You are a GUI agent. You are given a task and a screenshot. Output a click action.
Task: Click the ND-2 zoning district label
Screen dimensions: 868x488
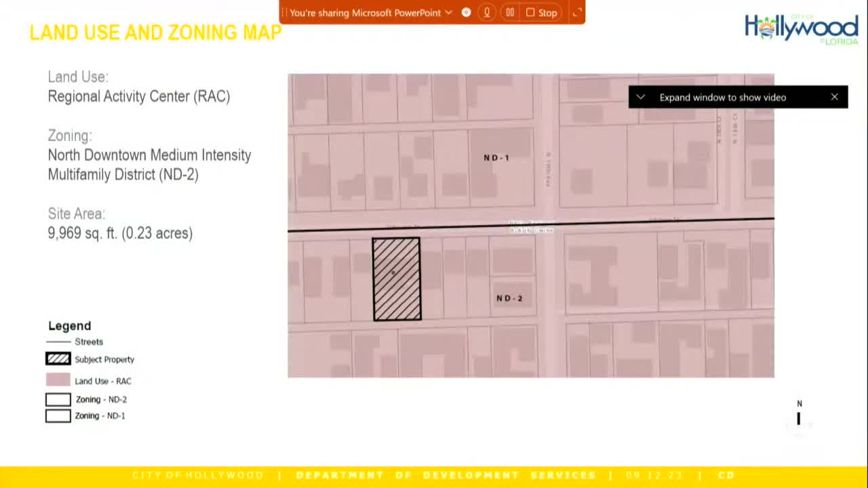(x=509, y=298)
